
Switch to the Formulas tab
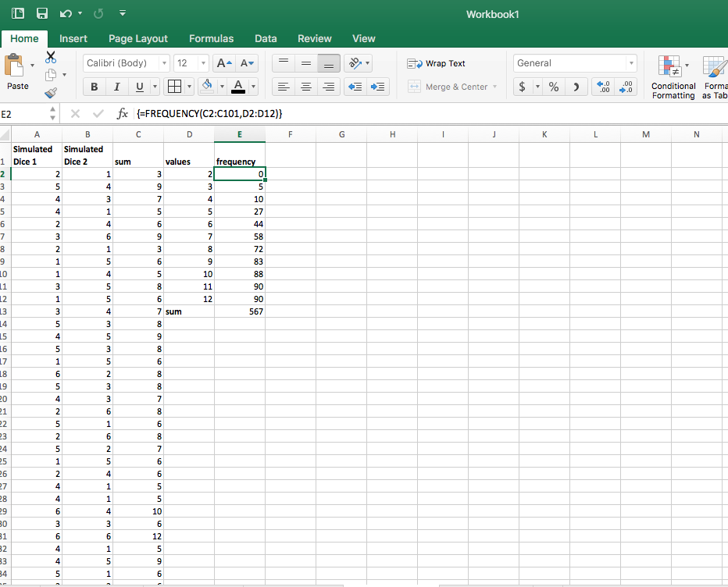point(211,38)
